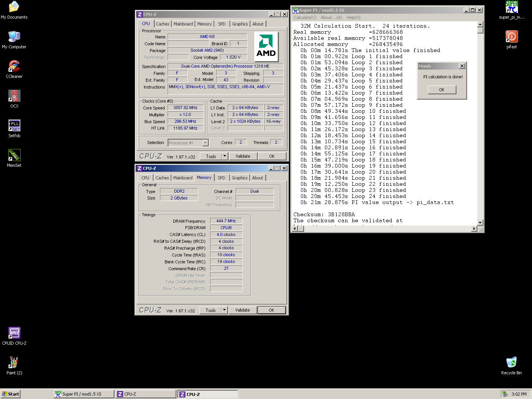Launch the pifast desktop shortcut
Image resolution: width=532 pixels, height=399 pixels.
click(x=511, y=40)
